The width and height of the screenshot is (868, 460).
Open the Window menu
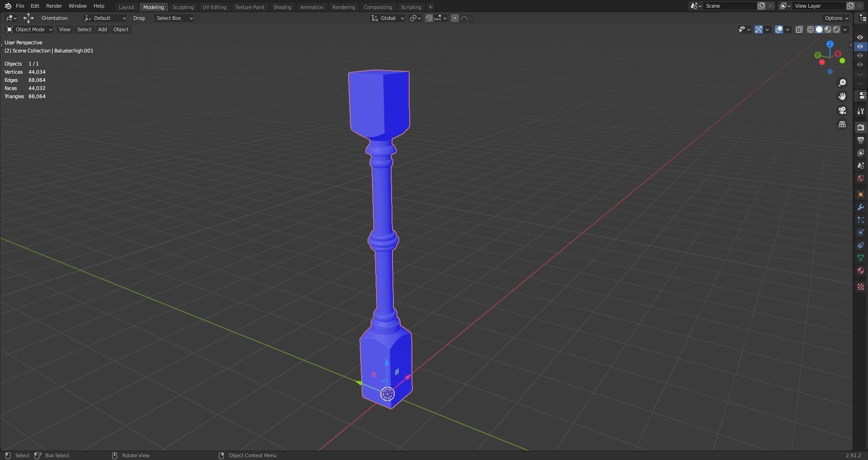click(x=77, y=6)
